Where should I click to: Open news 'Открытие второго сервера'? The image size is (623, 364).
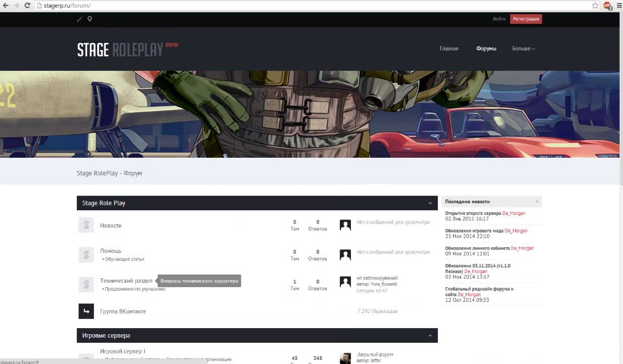click(473, 213)
